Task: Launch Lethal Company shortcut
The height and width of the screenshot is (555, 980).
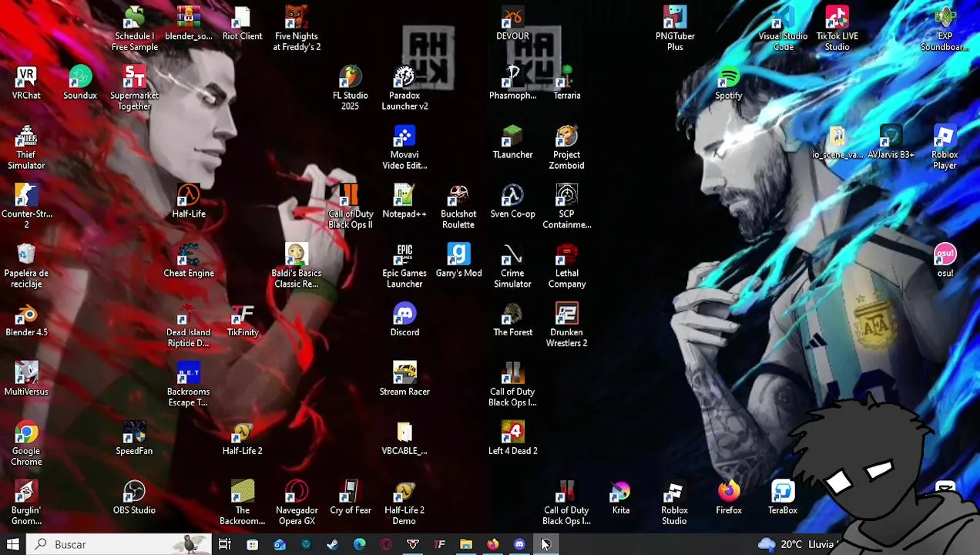Action: (x=566, y=266)
